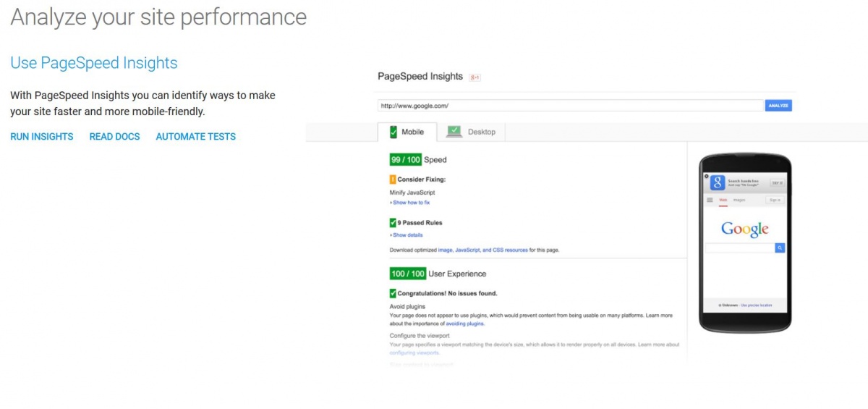
Task: Expand Show details under Passed Rules
Action: pos(407,235)
